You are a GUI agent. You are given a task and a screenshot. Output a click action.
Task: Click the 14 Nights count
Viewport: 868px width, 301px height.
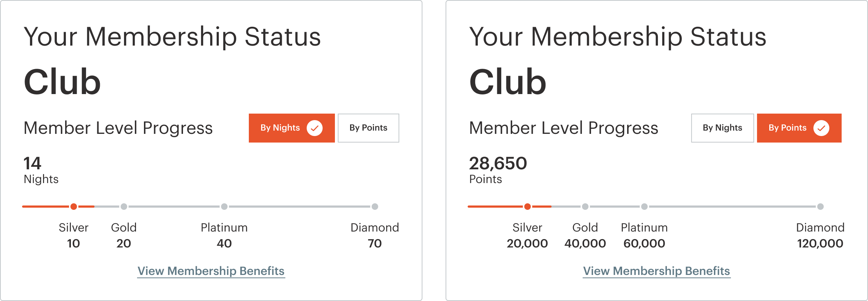pos(33,164)
